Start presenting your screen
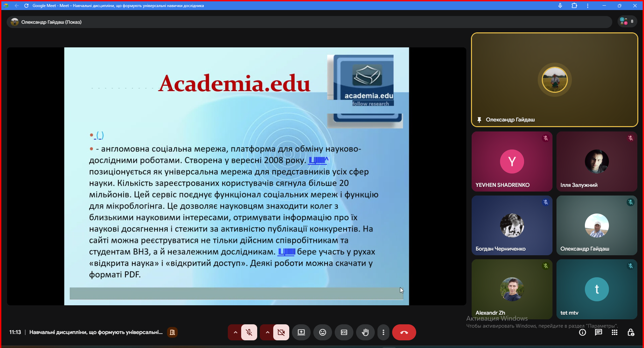Image resolution: width=644 pixels, height=348 pixels. click(301, 332)
